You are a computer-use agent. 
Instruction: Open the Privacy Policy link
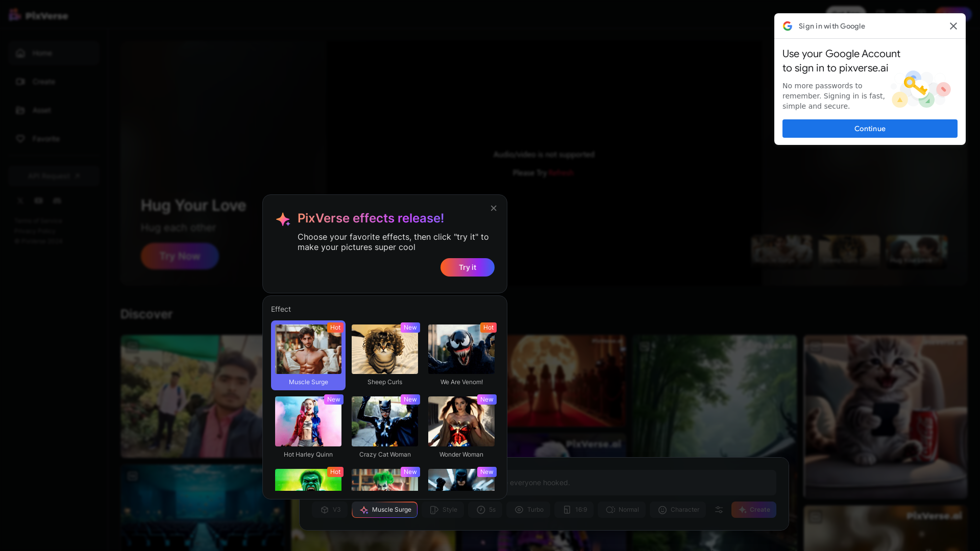[x=35, y=231]
